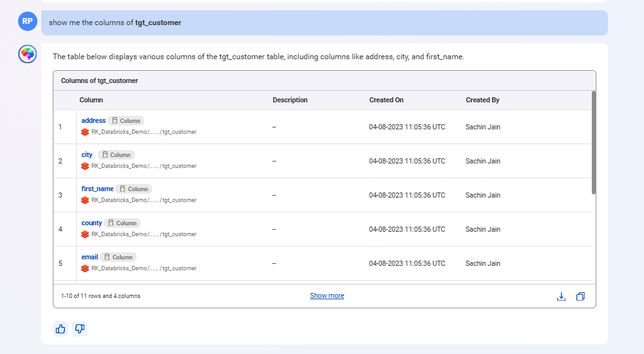This screenshot has width=644, height=354.
Task: Click the Databricks icon in county row
Action: pyautogui.click(x=85, y=234)
